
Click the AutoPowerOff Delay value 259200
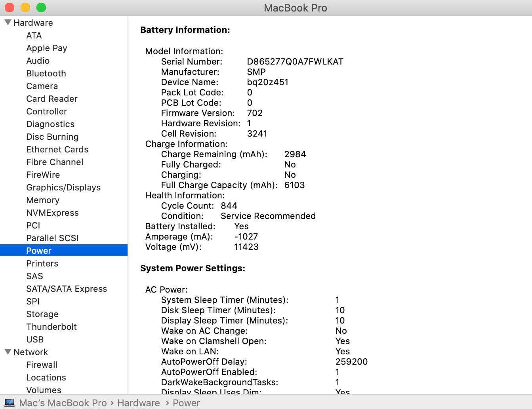(351, 361)
